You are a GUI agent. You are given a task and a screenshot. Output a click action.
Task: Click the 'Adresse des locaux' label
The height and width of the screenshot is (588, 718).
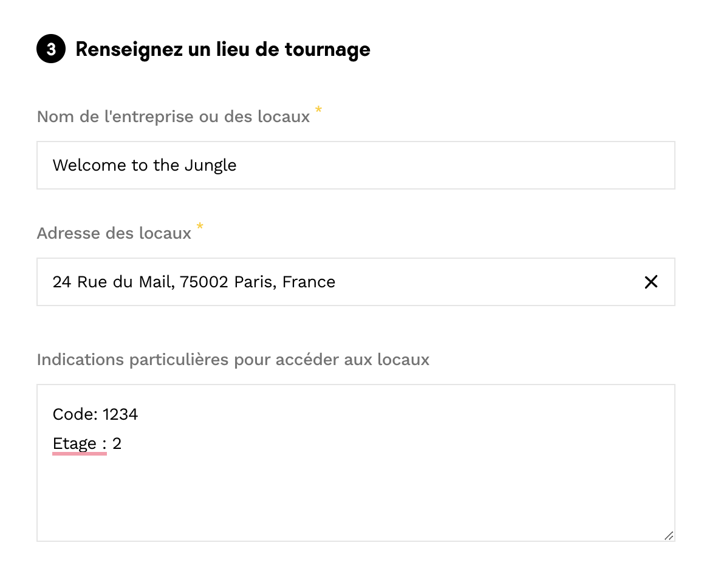[x=114, y=233]
